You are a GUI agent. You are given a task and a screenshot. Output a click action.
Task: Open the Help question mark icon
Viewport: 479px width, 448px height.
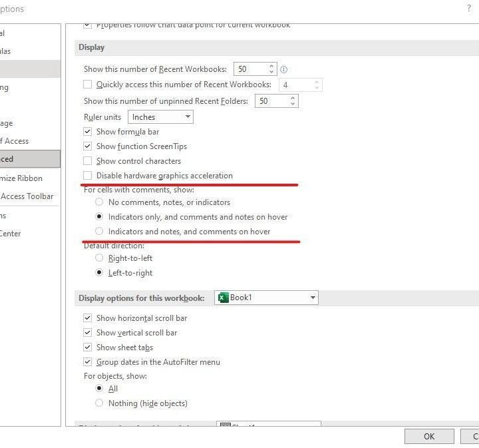pyautogui.click(x=469, y=8)
